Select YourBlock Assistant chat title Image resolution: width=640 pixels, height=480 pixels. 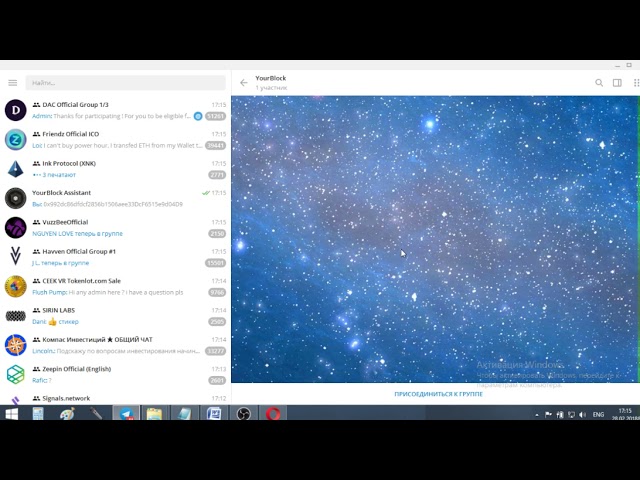click(x=62, y=193)
